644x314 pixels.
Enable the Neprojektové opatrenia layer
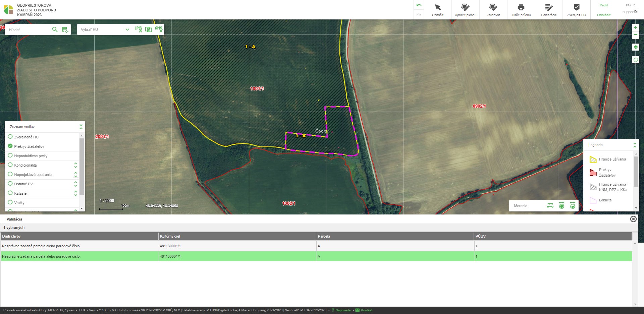pos(10,174)
